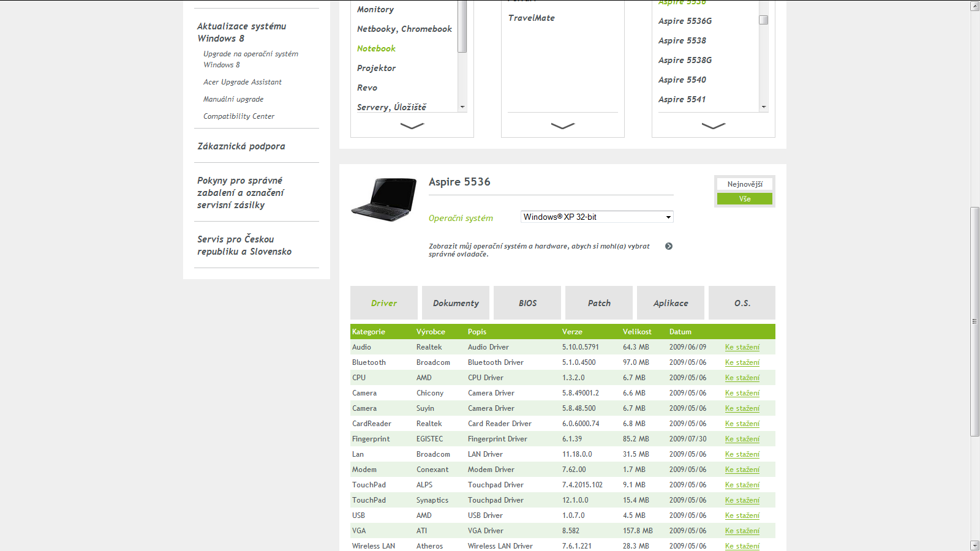Click scroll-down arrow of the model list
980x551 pixels.
tap(764, 107)
